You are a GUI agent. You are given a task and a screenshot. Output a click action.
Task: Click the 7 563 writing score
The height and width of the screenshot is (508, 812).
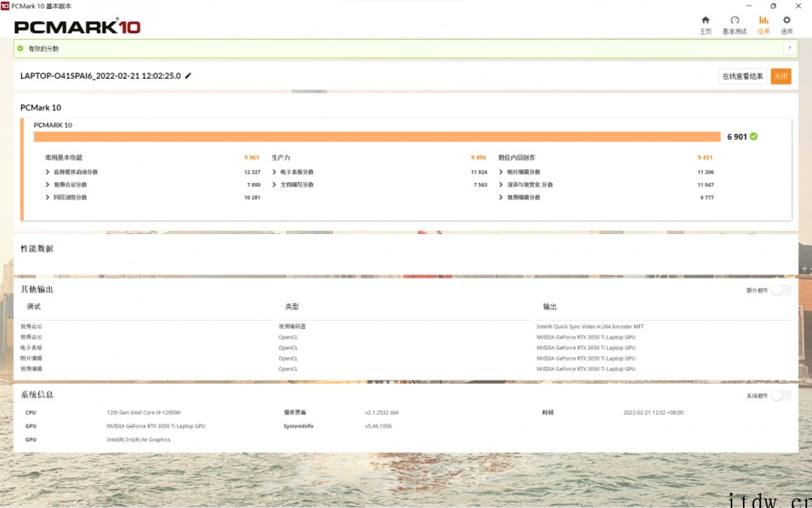[480, 185]
